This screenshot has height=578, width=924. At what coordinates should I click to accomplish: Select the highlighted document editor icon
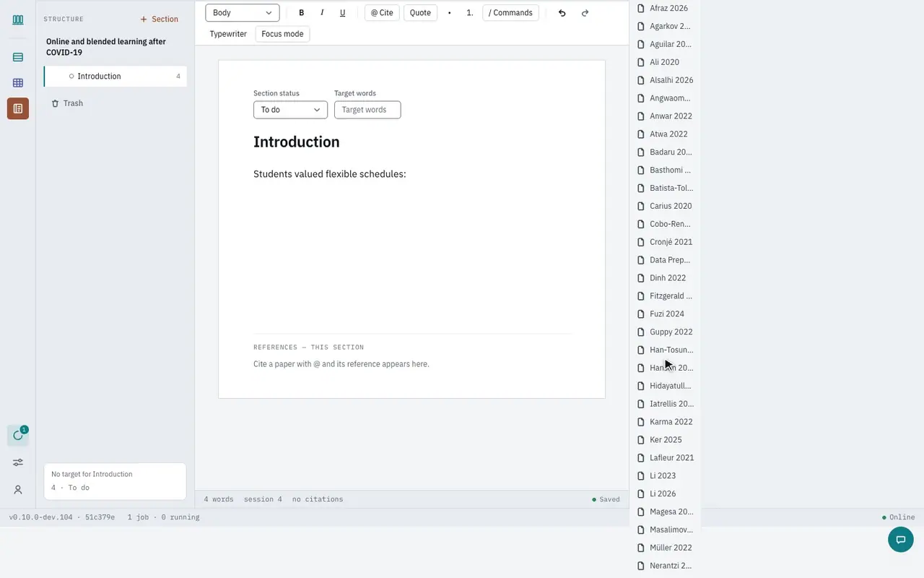[x=18, y=108]
